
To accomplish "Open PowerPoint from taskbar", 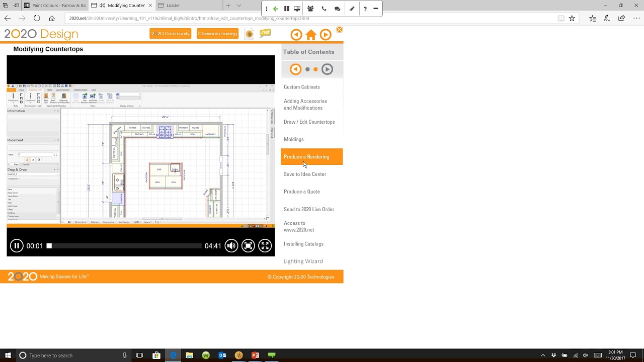I will coord(255,355).
